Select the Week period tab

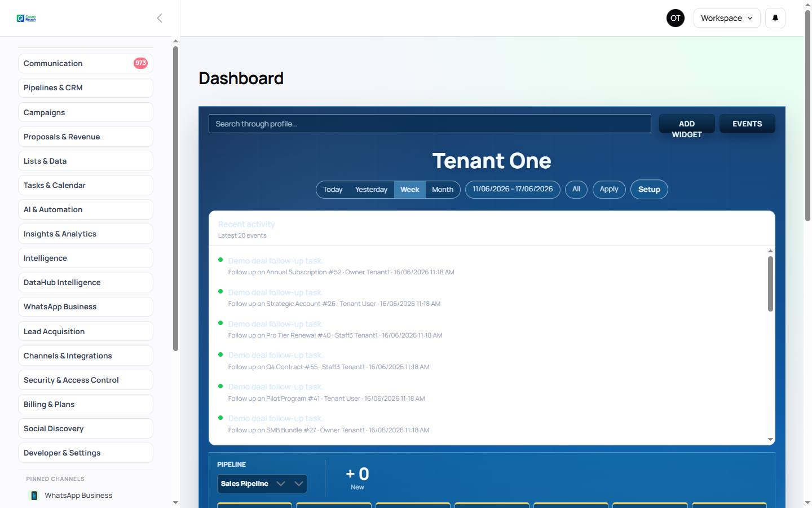(409, 190)
